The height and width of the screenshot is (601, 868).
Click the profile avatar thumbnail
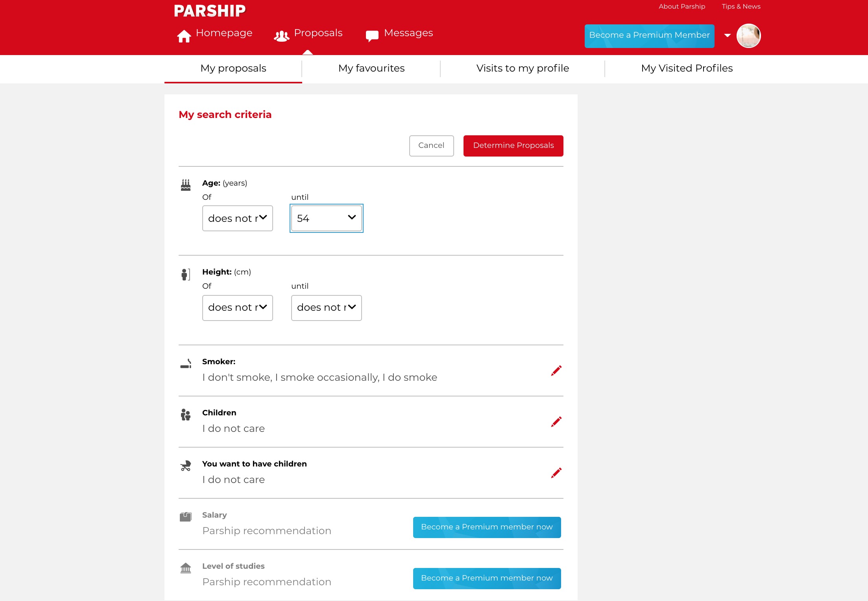pyautogui.click(x=748, y=36)
